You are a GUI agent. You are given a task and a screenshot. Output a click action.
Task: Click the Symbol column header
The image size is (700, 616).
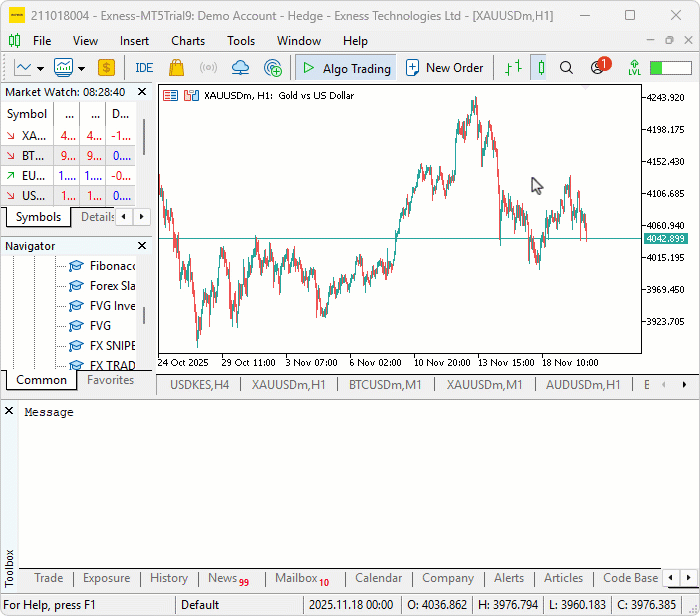[x=27, y=114]
